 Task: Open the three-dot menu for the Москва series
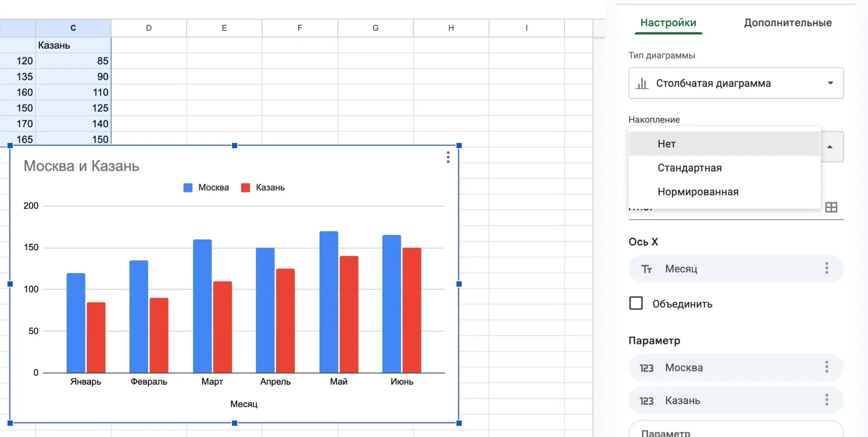826,367
